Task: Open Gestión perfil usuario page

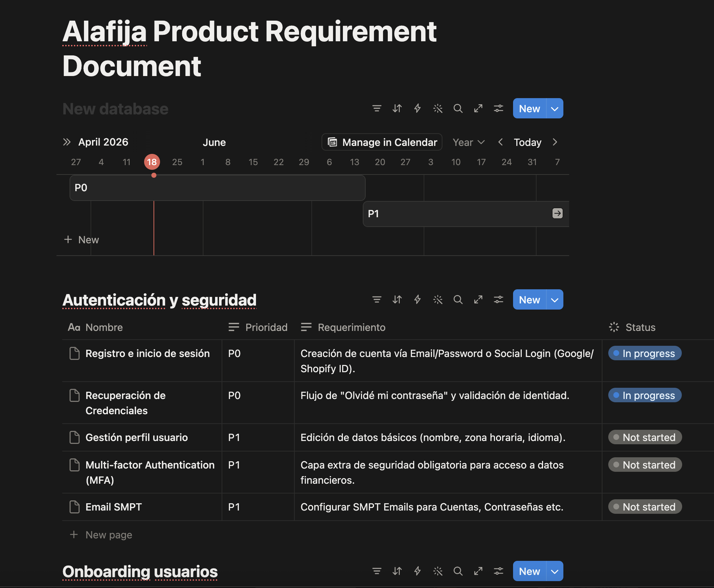Action: [136, 437]
